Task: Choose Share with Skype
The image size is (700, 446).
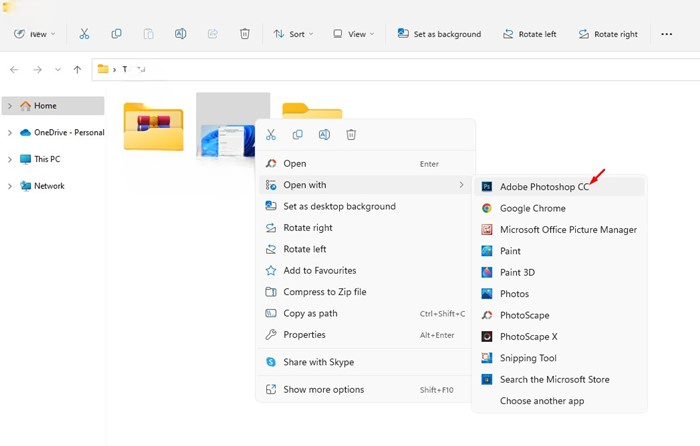Action: pyautogui.click(x=364, y=362)
